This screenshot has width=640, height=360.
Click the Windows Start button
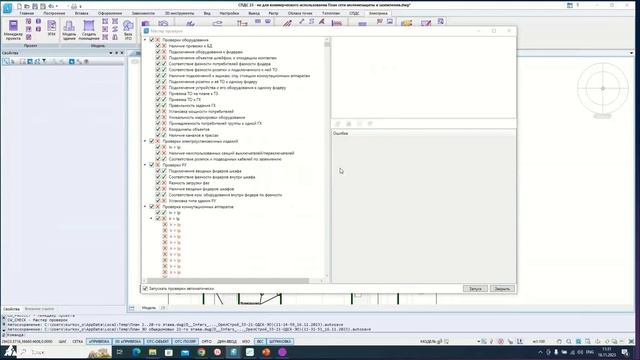click(10, 352)
